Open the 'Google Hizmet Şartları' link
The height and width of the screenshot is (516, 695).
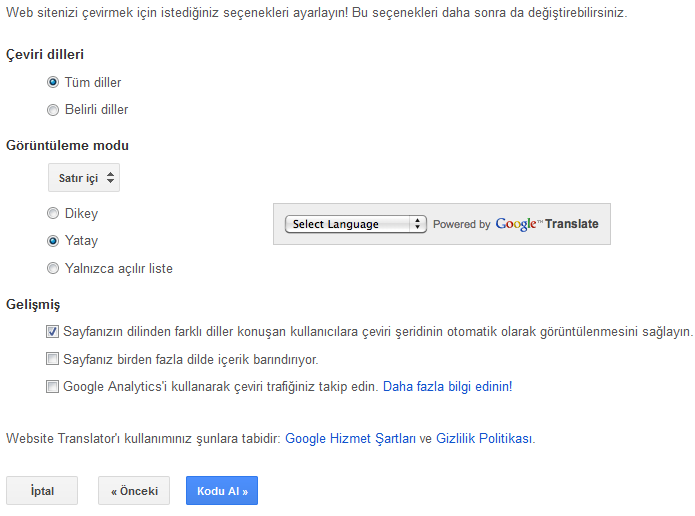[x=350, y=438]
